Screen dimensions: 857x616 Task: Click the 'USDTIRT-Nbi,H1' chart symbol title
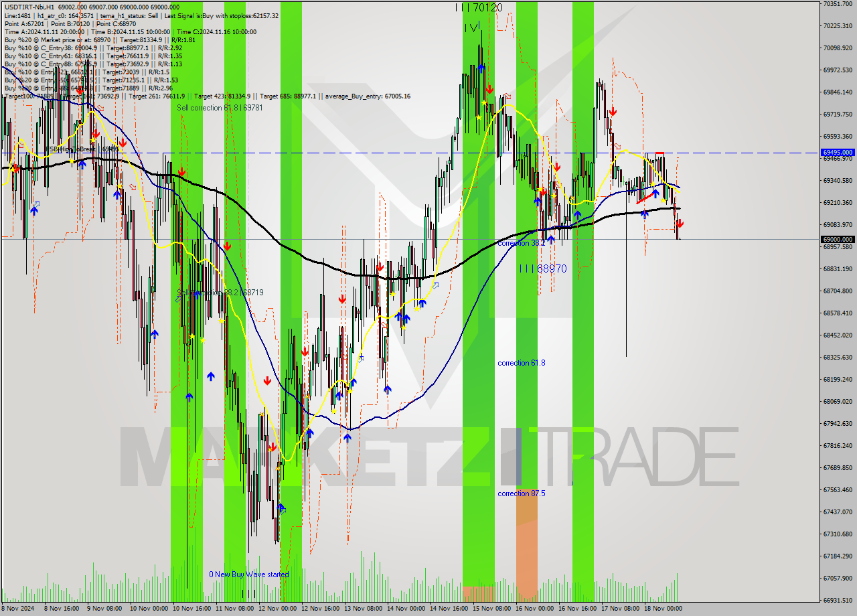(x=30, y=7)
